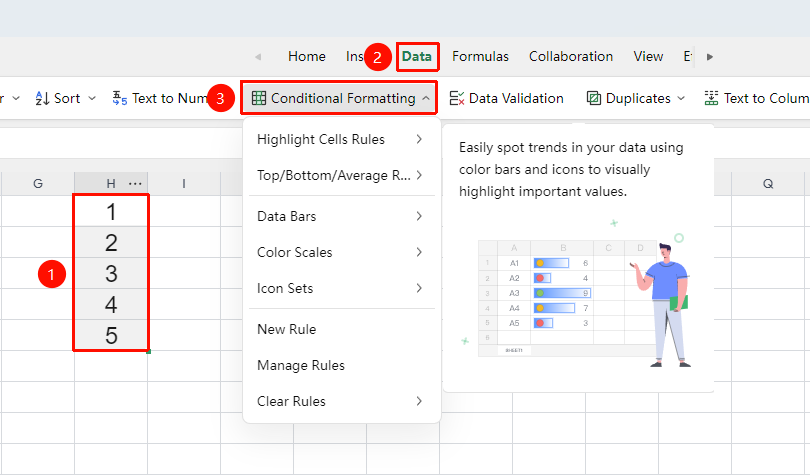Click the Sort A-Z icon
The height and width of the screenshot is (475, 810).
(x=42, y=98)
